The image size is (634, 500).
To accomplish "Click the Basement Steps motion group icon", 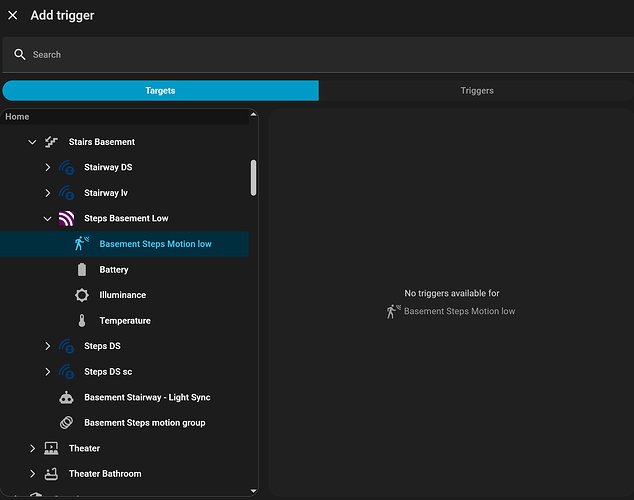I will coord(66,423).
